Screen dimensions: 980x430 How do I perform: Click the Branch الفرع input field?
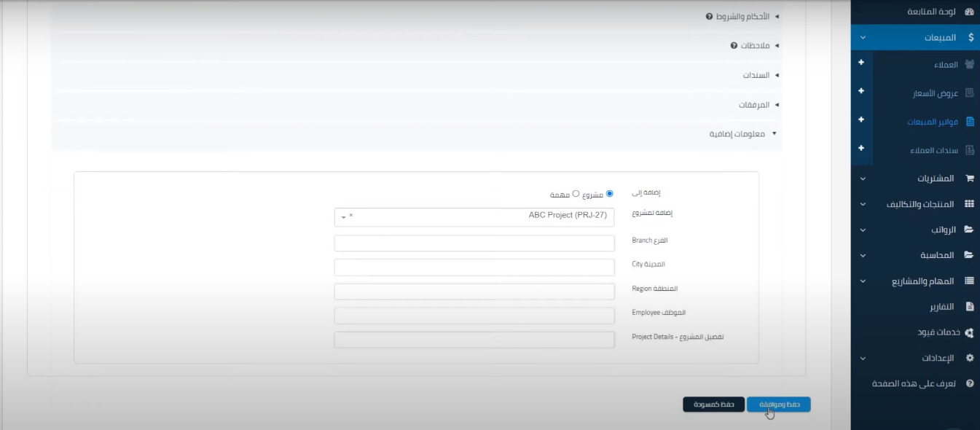click(474, 243)
